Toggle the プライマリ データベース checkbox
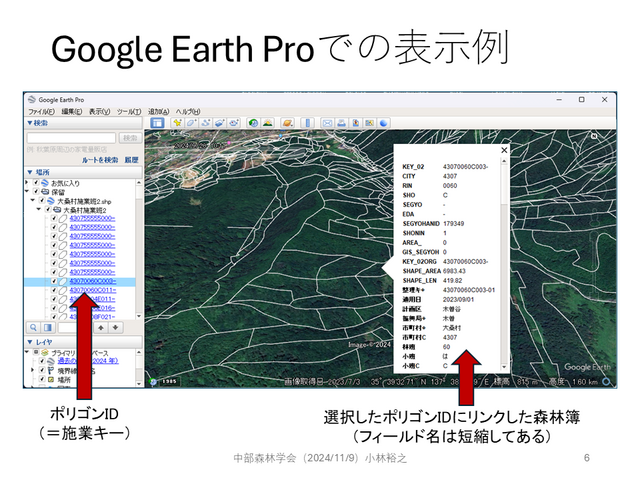Image resolution: width=640 pixels, height=480 pixels. coord(36,352)
